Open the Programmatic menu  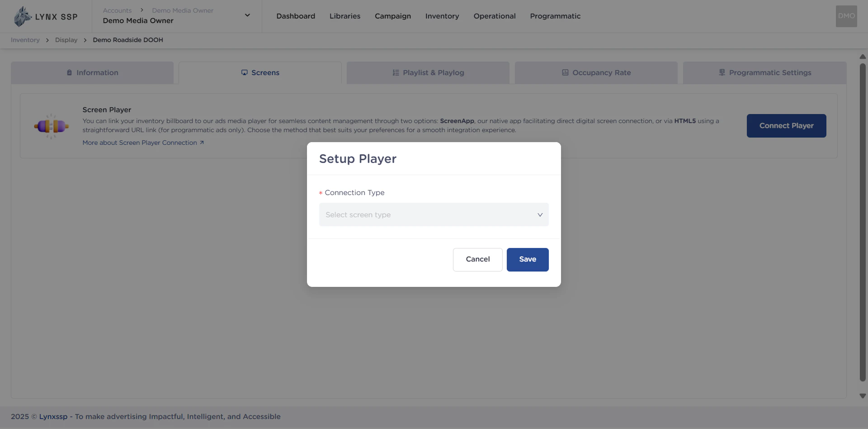tap(555, 16)
